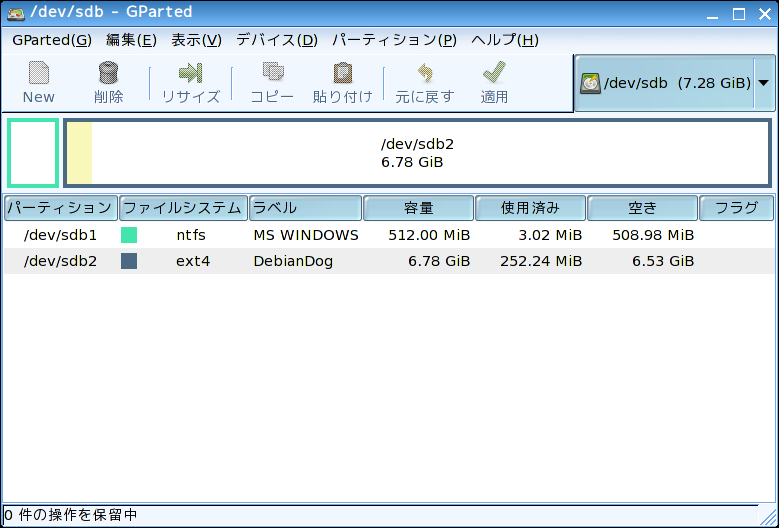Click the window resize grip corner
779x528 pixels.
[x=768, y=517]
